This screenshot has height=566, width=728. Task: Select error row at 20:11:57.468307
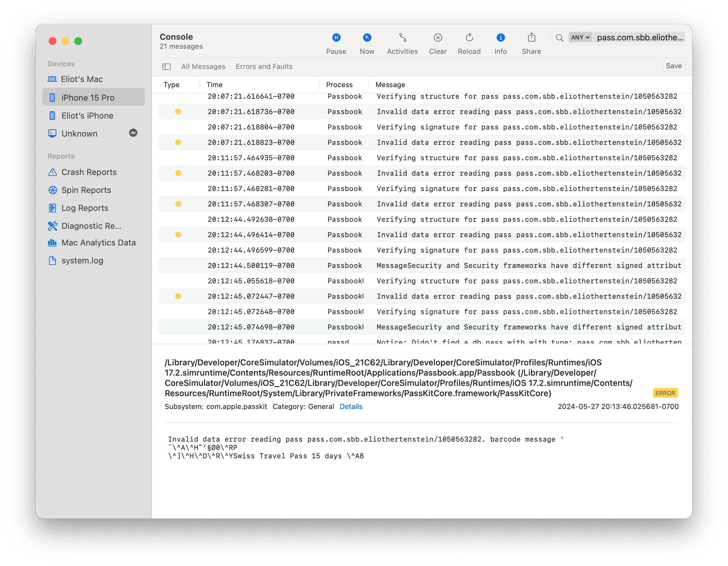(x=422, y=204)
